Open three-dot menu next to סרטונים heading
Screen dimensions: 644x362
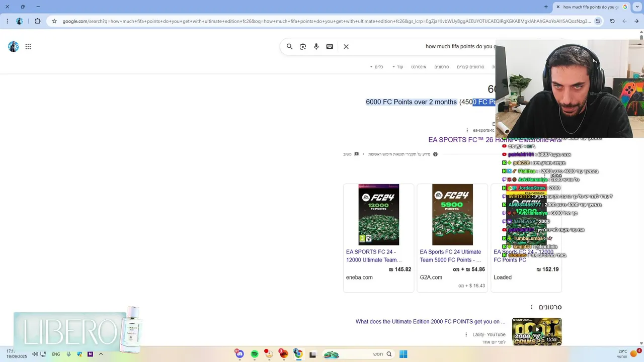click(531, 307)
